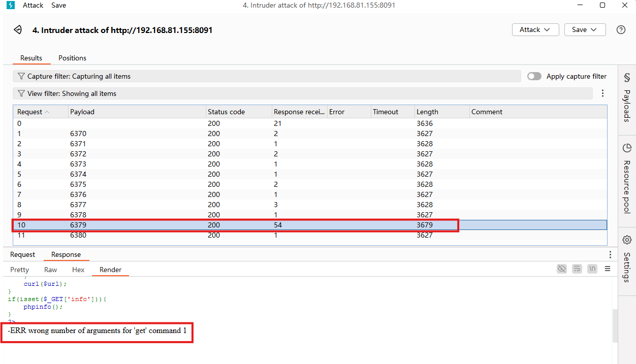Sort by the Error column header
The height and width of the screenshot is (364, 636).
pyautogui.click(x=349, y=112)
